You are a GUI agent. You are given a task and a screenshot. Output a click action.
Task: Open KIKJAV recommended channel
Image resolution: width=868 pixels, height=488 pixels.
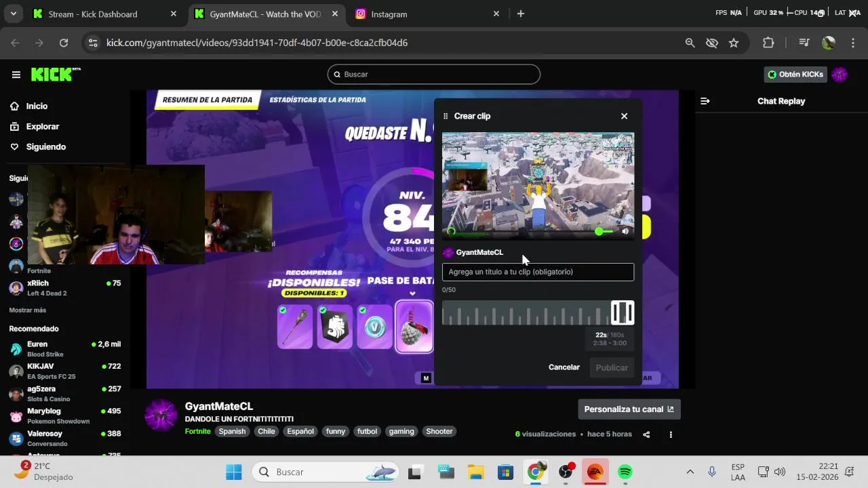coord(65,371)
